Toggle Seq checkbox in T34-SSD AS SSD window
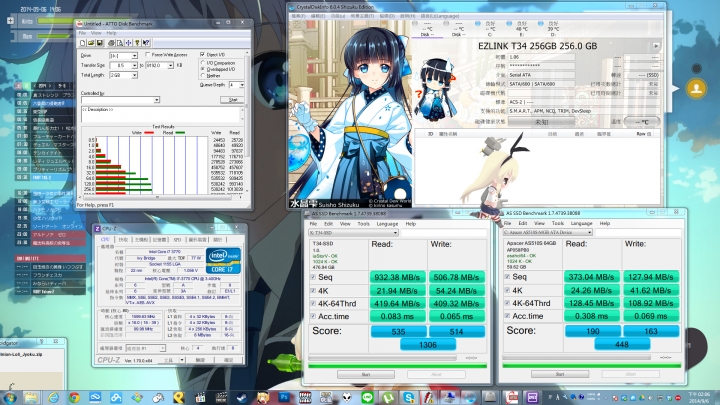Image resolution: width=720 pixels, height=405 pixels. [313, 277]
